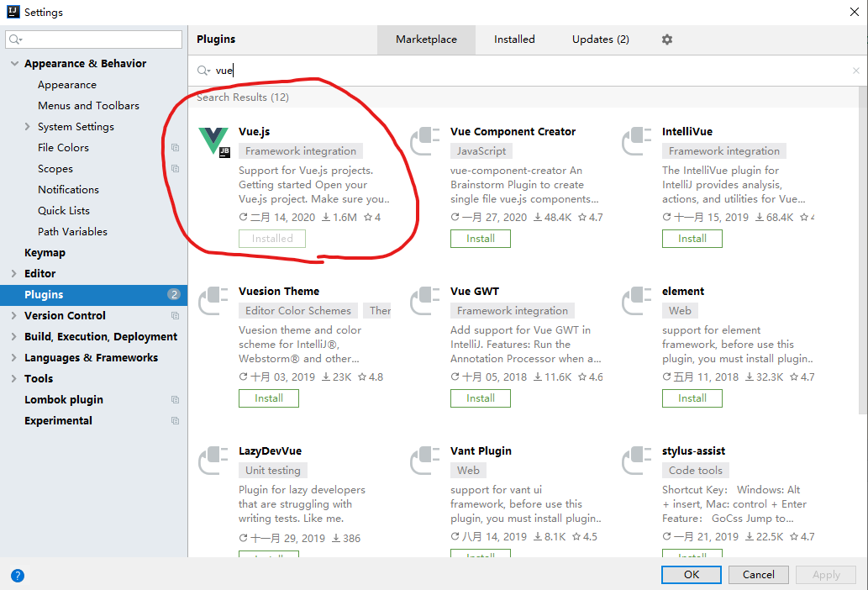This screenshot has height=590, width=868.
Task: Click the Vue GWT plug icon
Action: pos(424,301)
